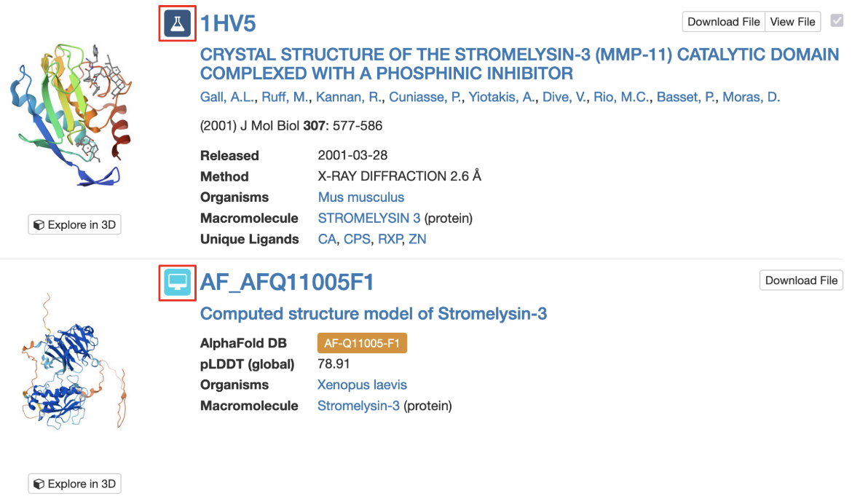Explore the 1HV5 structure in 3D

click(x=75, y=225)
